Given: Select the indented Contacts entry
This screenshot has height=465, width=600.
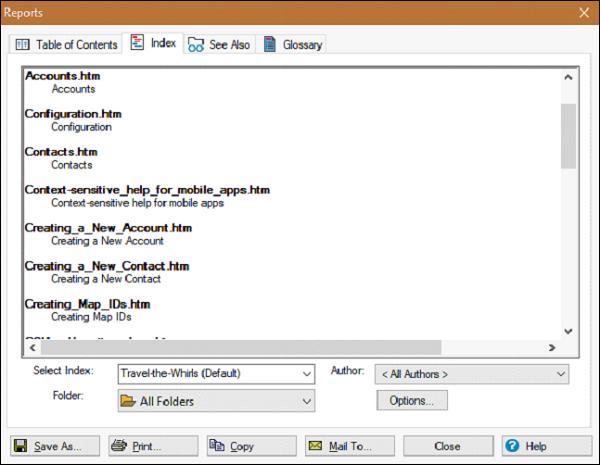Looking at the screenshot, I should [x=72, y=165].
